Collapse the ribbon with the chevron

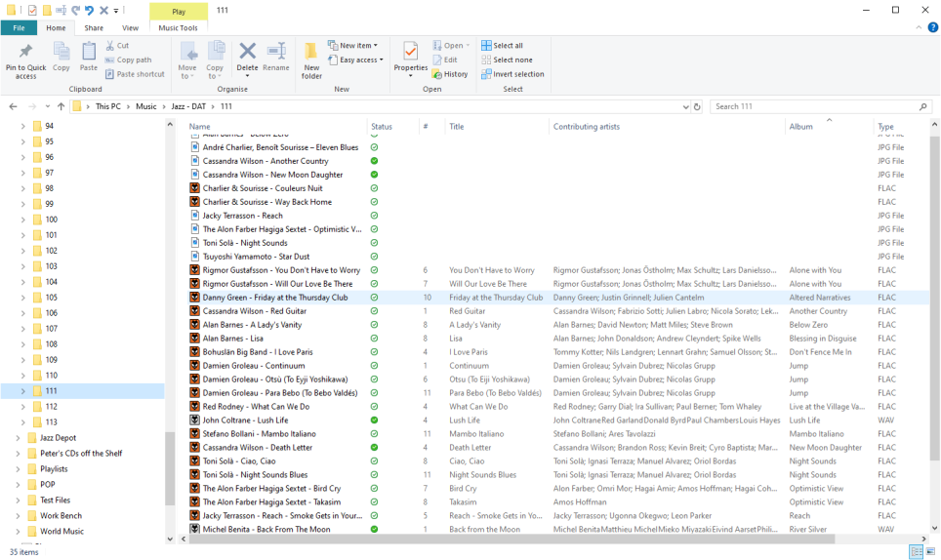click(x=919, y=27)
